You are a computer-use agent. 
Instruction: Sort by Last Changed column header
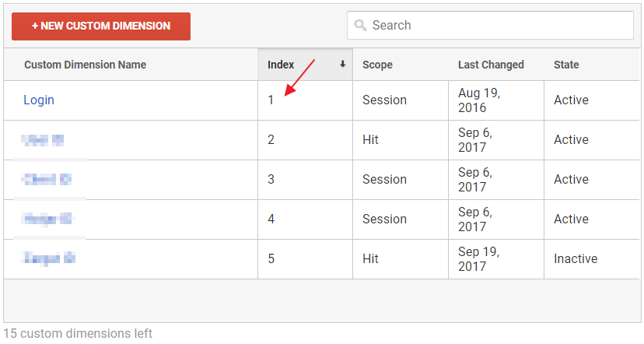pyautogui.click(x=491, y=65)
